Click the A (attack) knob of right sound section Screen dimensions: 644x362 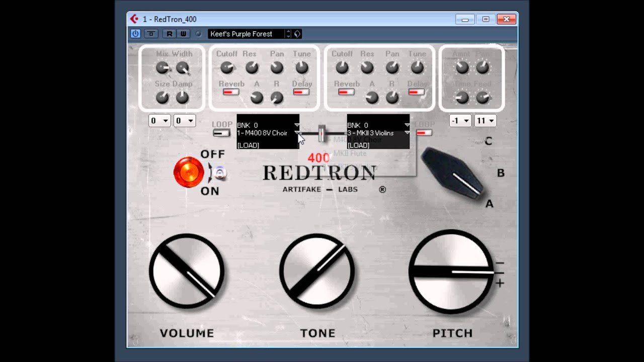coord(372,98)
